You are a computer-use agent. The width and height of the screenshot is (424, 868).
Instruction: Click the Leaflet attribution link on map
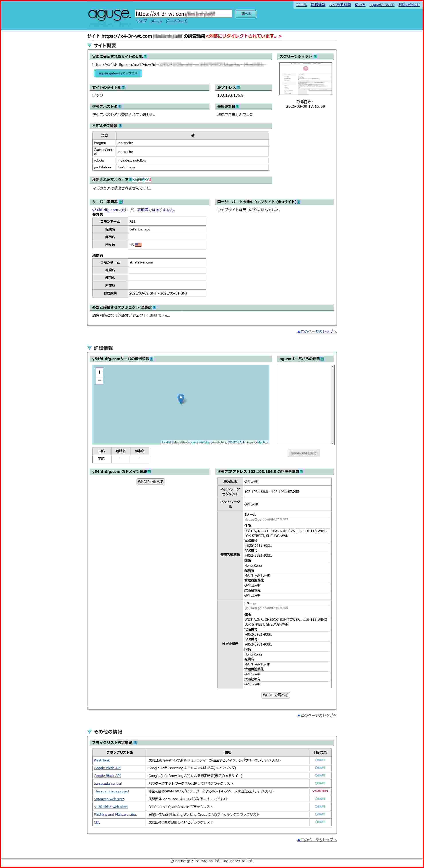click(166, 443)
